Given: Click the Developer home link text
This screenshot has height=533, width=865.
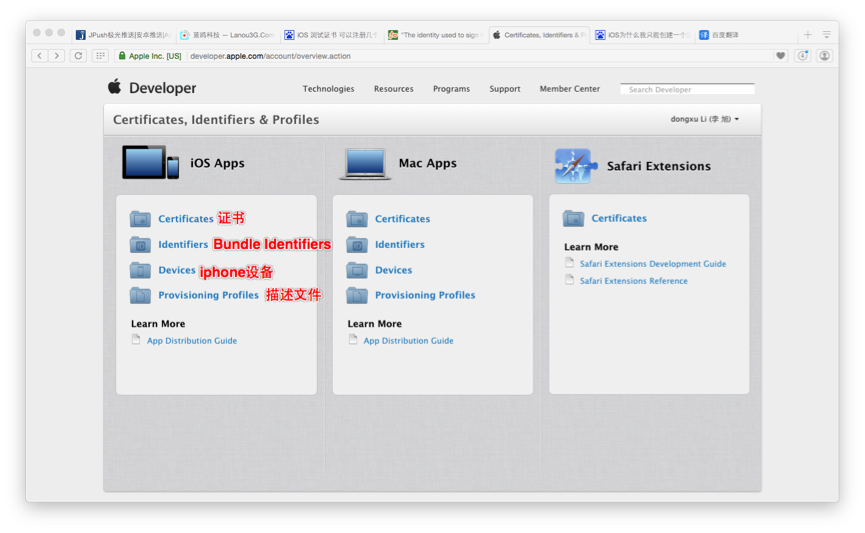Looking at the screenshot, I should (162, 88).
